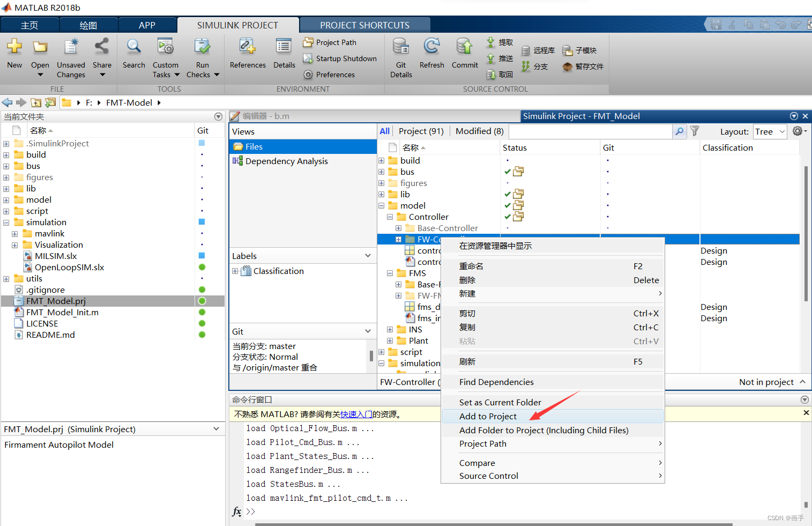Image resolution: width=812 pixels, height=526 pixels.
Task: Show Modified (8) files filter
Action: [480, 131]
